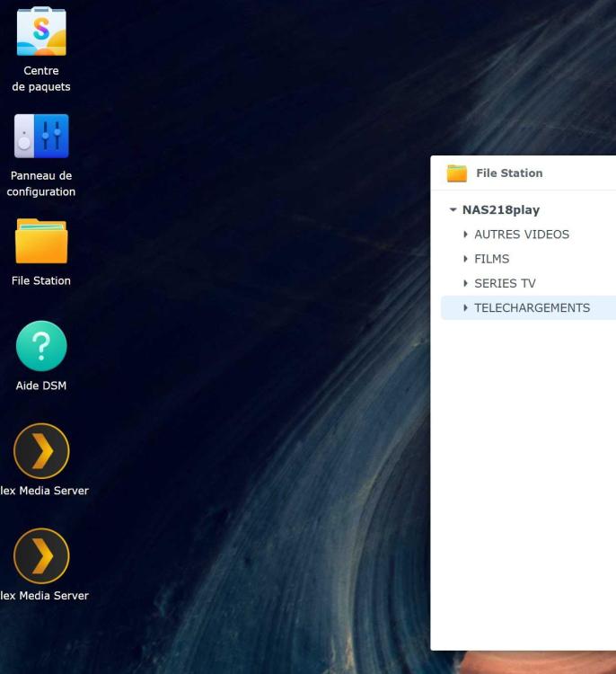Select the highlighted TELECHARGEMENTS folder
This screenshot has width=616, height=674.
click(532, 307)
